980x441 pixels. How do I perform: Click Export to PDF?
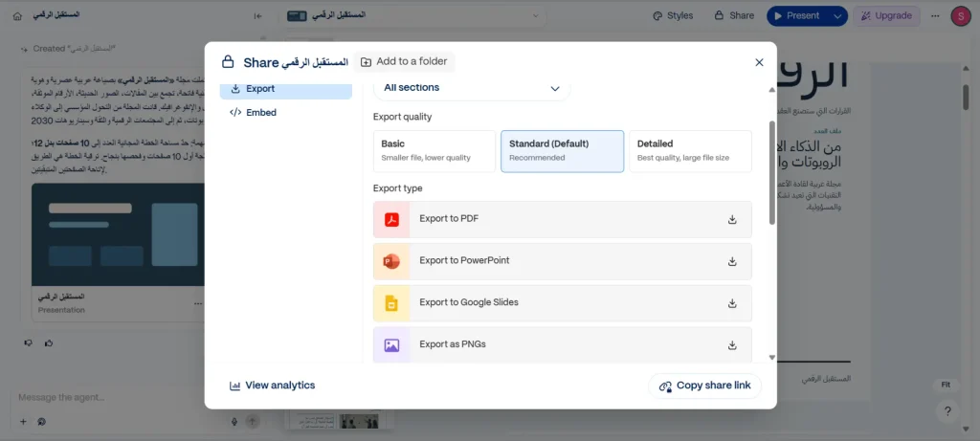point(562,219)
